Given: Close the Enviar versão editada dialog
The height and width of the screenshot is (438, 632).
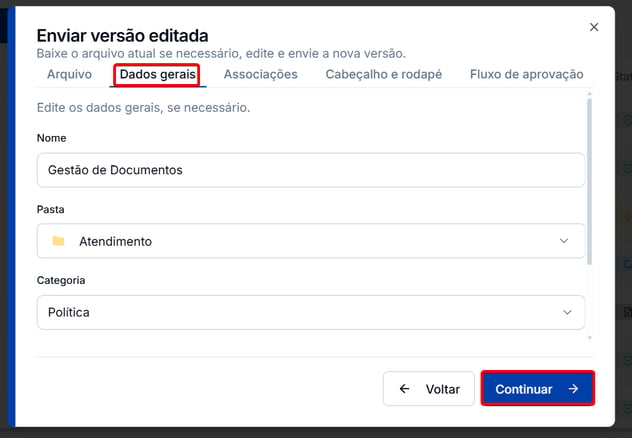Looking at the screenshot, I should pyautogui.click(x=594, y=27).
